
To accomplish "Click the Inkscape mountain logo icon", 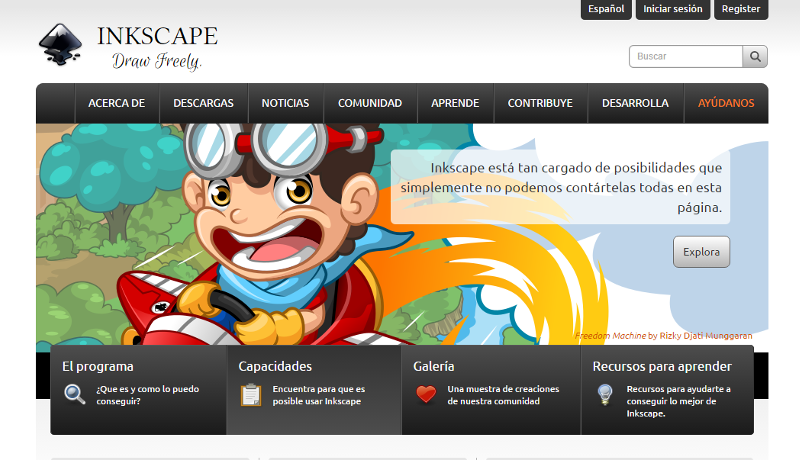I will (x=63, y=45).
